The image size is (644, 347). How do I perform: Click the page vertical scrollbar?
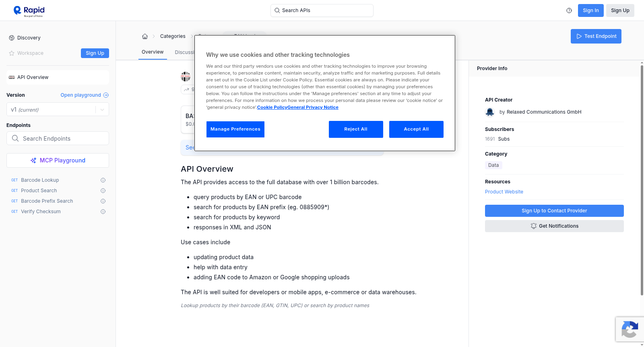[x=642, y=179]
